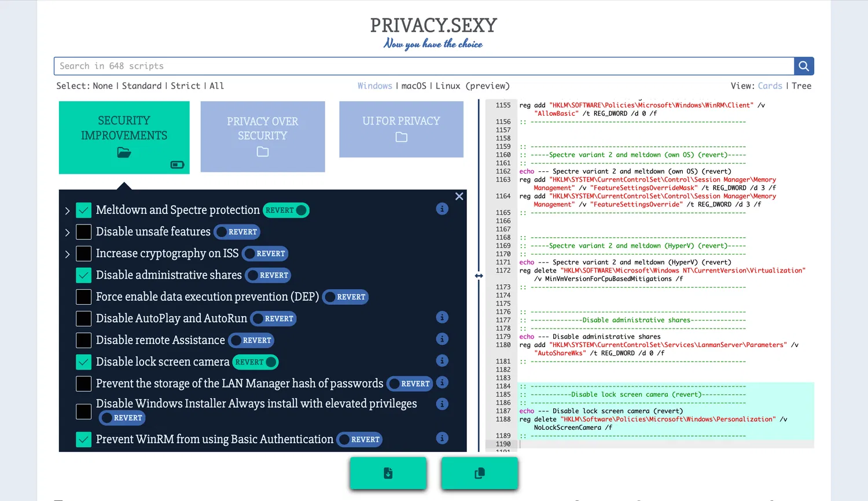The width and height of the screenshot is (868, 501).
Task: Open info for Meltdown and Spectre protection
Action: point(442,209)
